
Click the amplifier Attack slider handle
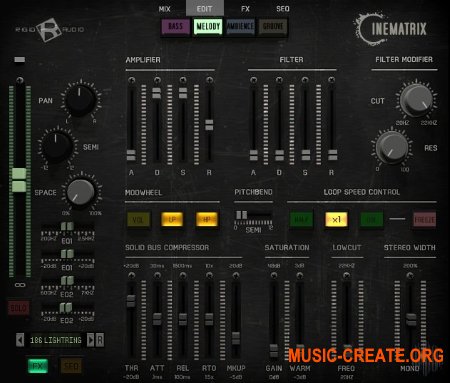click(x=131, y=155)
